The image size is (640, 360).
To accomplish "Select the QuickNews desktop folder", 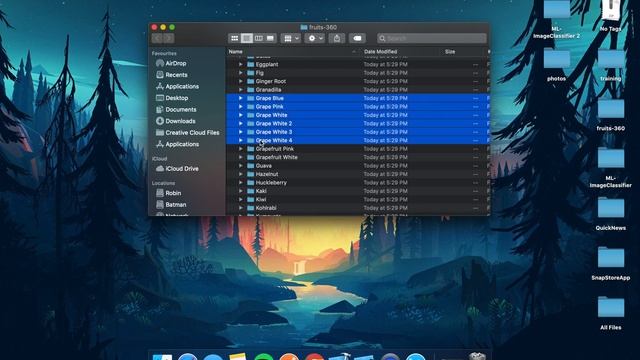I will pyautogui.click(x=611, y=214).
